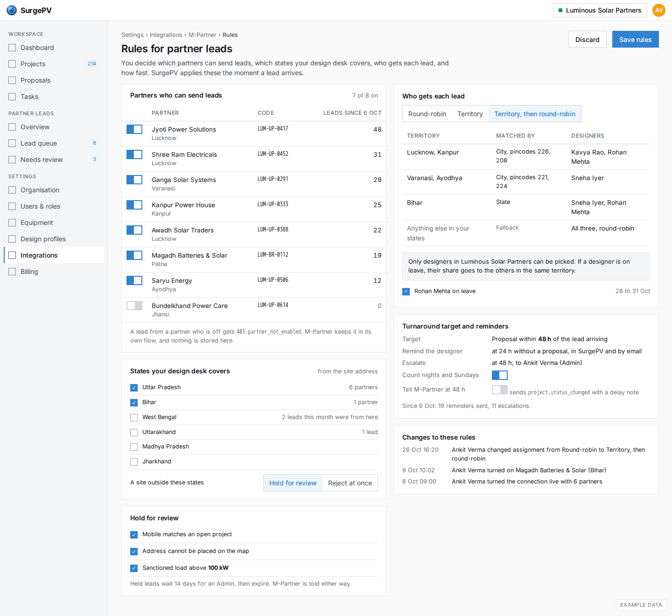Viewport: 672px width, 616px height.
Task: Enable Tell M-Partner at 48 h switch
Action: (500, 390)
